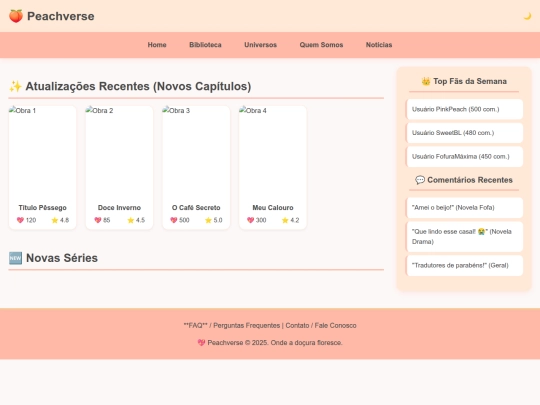The image size is (540, 405).
Task: Click the heart icon in the footer
Action: 201,343
